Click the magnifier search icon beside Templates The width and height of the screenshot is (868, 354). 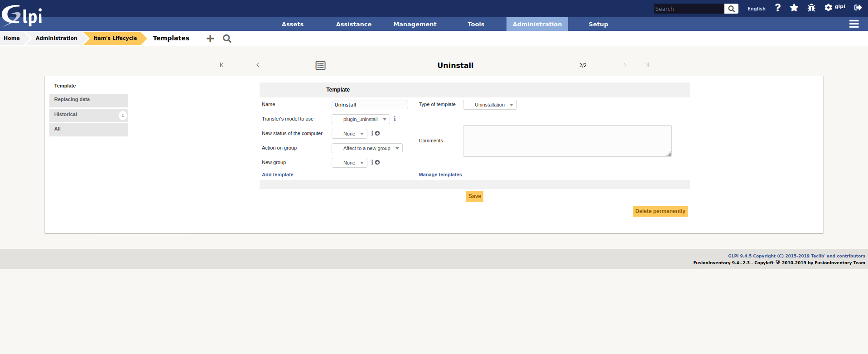click(227, 39)
